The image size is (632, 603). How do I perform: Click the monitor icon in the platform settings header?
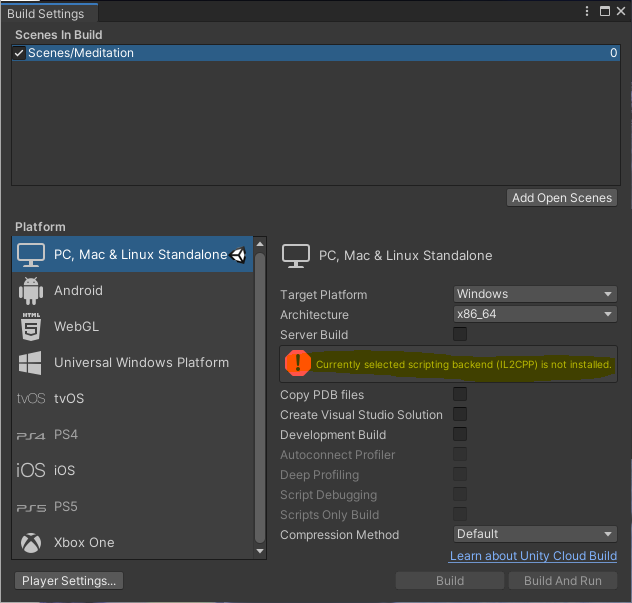(296, 256)
